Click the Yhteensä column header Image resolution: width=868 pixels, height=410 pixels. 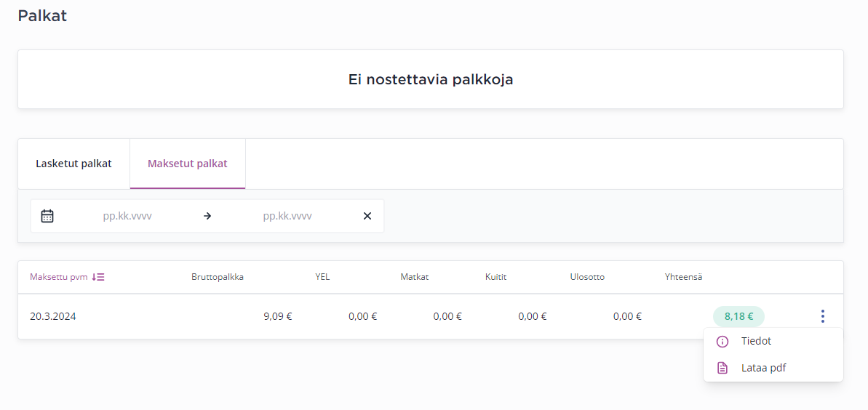click(683, 277)
